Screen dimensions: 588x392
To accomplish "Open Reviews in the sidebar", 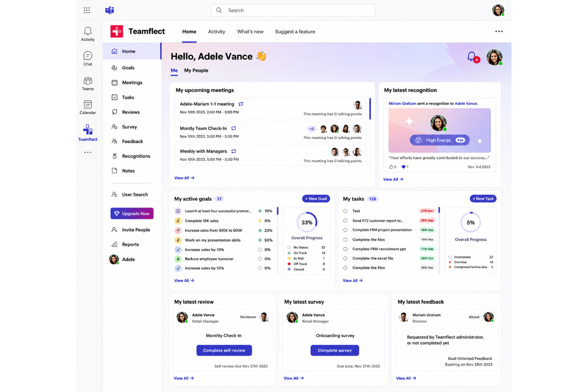I will click(x=132, y=112).
